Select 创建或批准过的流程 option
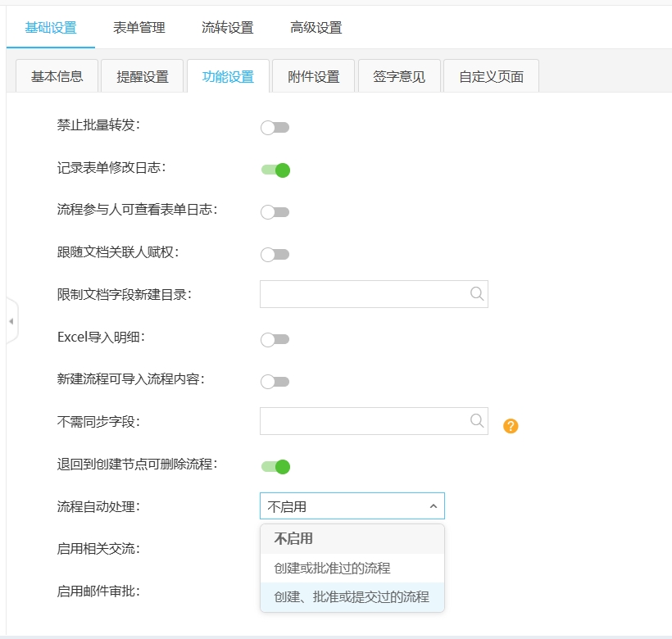 click(332, 568)
